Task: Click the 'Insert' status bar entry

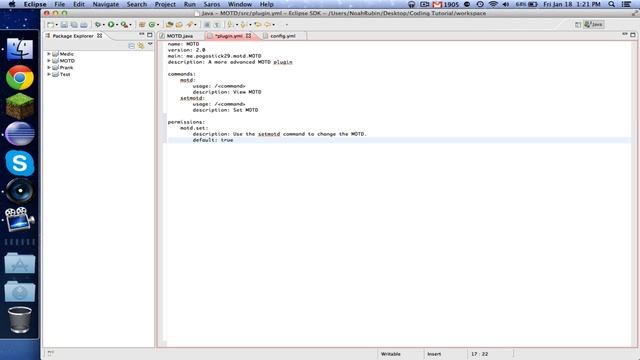Action: 434,354
